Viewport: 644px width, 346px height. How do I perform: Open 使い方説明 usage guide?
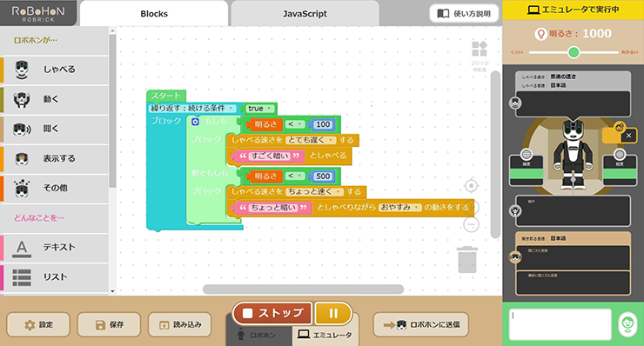click(464, 14)
